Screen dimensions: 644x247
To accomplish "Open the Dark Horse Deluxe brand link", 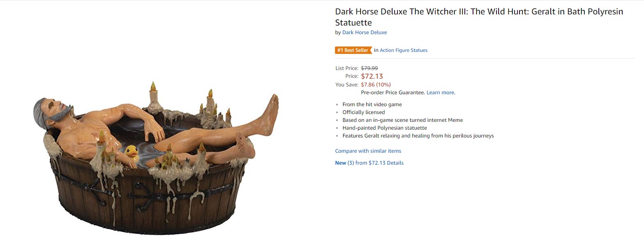I will coord(365,33).
